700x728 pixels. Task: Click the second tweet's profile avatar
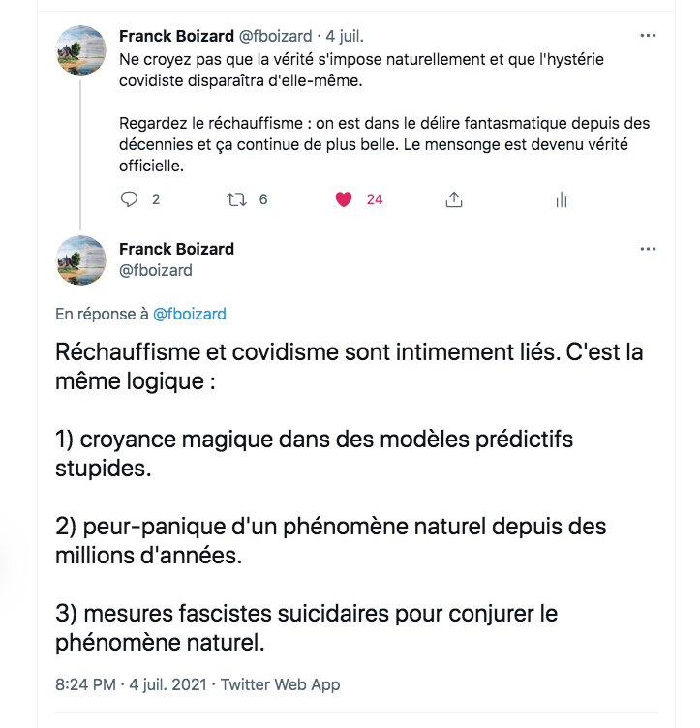[x=82, y=259]
